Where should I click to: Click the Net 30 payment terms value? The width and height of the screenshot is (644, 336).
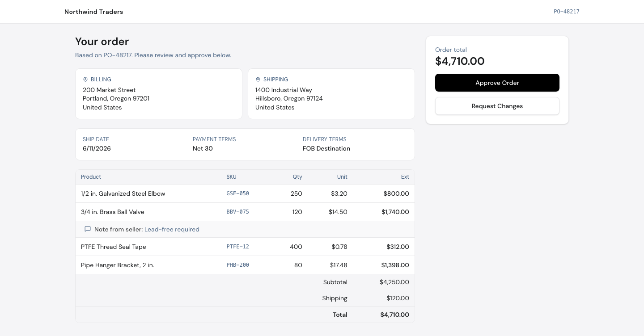(203, 148)
